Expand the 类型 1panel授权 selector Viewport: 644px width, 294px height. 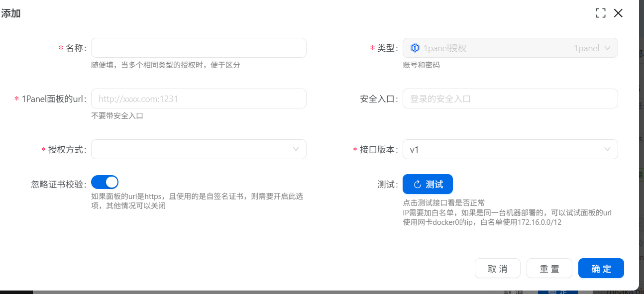pyautogui.click(x=510, y=48)
